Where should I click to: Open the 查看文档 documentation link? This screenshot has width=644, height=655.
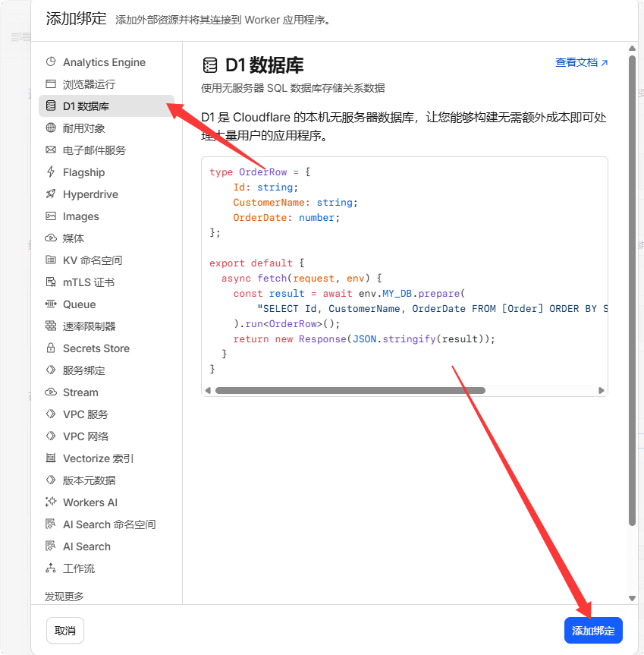[x=581, y=62]
